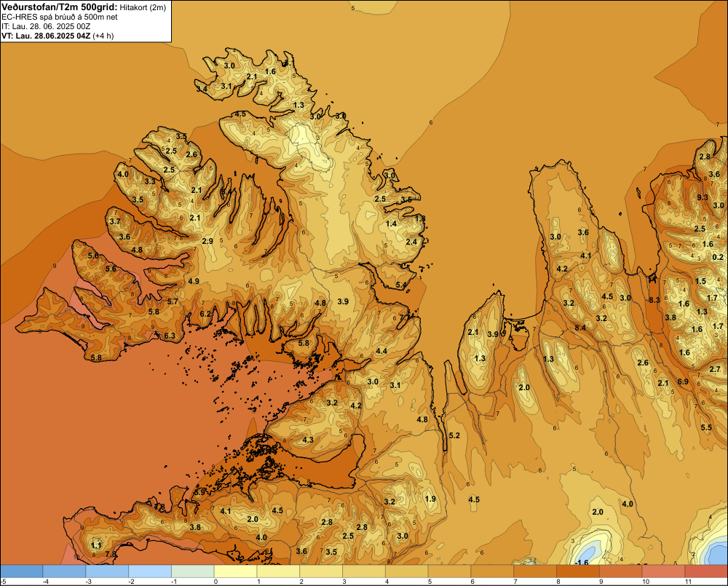Select the legend swatch between 6 and 7
The width and height of the screenshot is (728, 586).
pyautogui.click(x=493, y=571)
